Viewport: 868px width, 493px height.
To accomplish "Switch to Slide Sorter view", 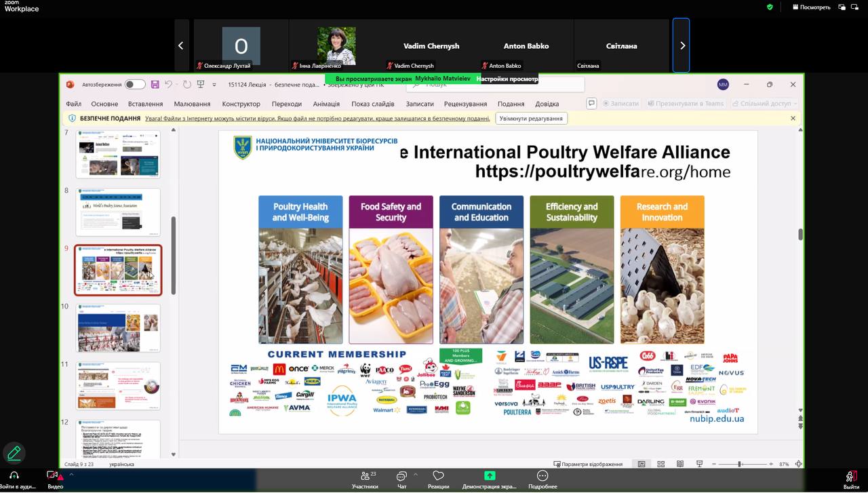I will 661,464.
